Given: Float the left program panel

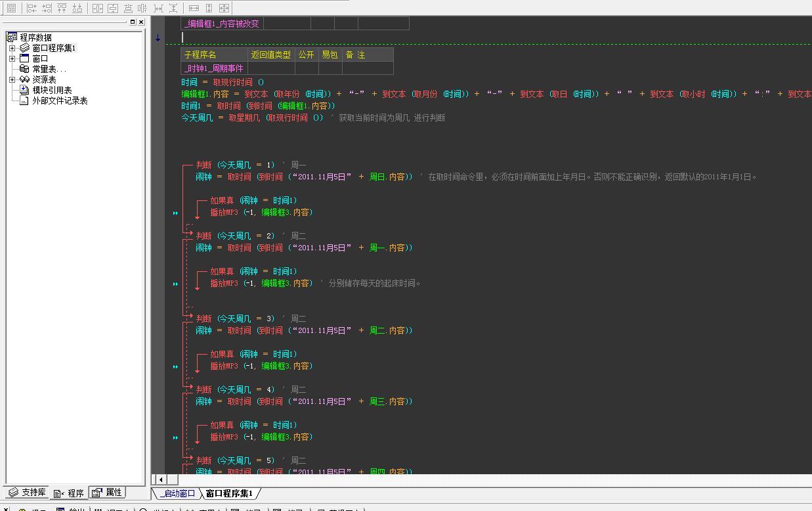Looking at the screenshot, I should pos(132,22).
